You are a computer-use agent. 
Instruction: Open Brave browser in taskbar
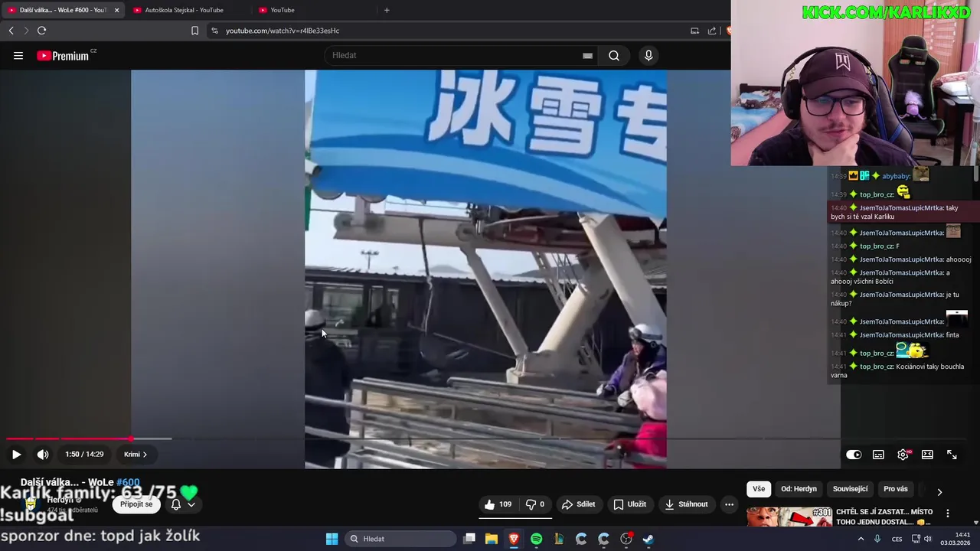(x=514, y=539)
